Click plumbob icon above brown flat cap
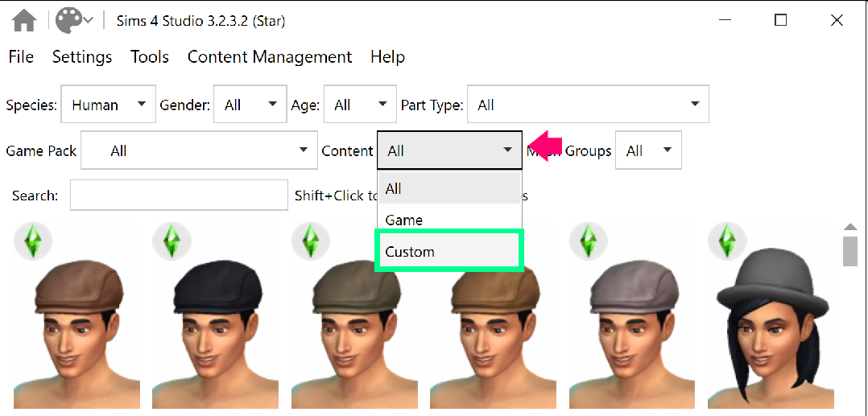 click(33, 241)
